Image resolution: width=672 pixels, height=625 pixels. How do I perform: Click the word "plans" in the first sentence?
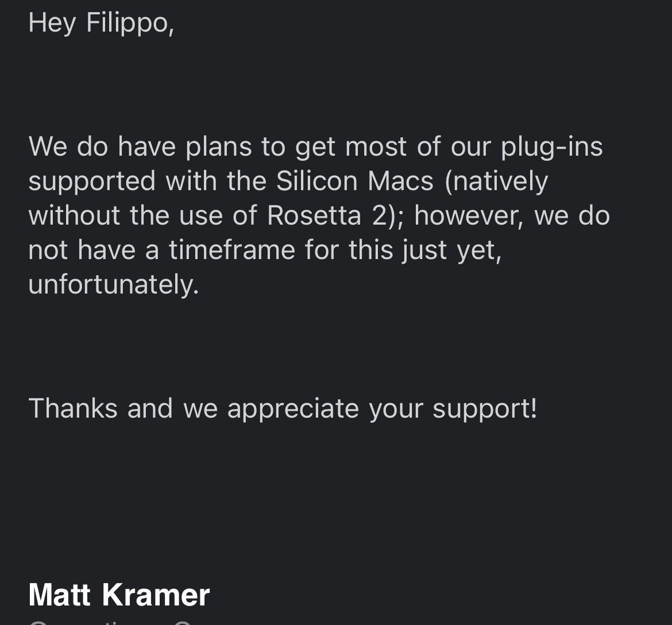tap(219, 148)
